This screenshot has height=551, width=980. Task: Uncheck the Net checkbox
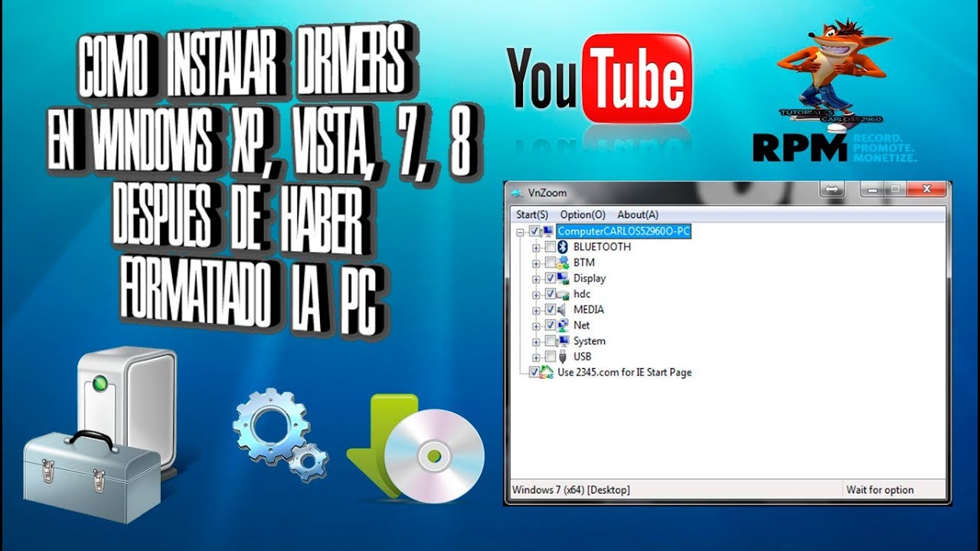[550, 325]
